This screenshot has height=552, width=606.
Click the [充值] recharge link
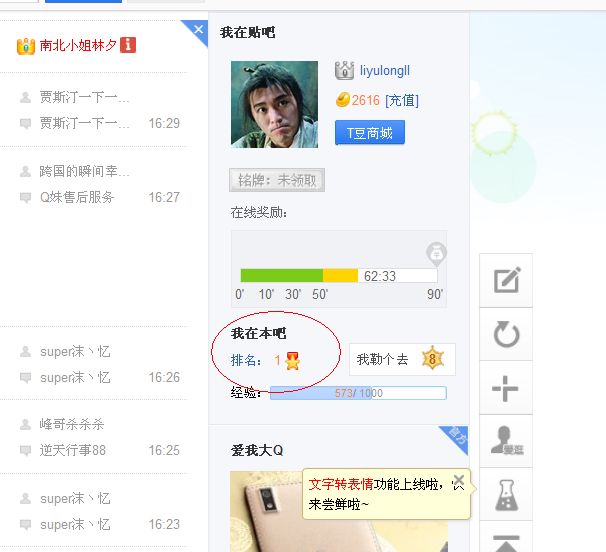[402, 101]
